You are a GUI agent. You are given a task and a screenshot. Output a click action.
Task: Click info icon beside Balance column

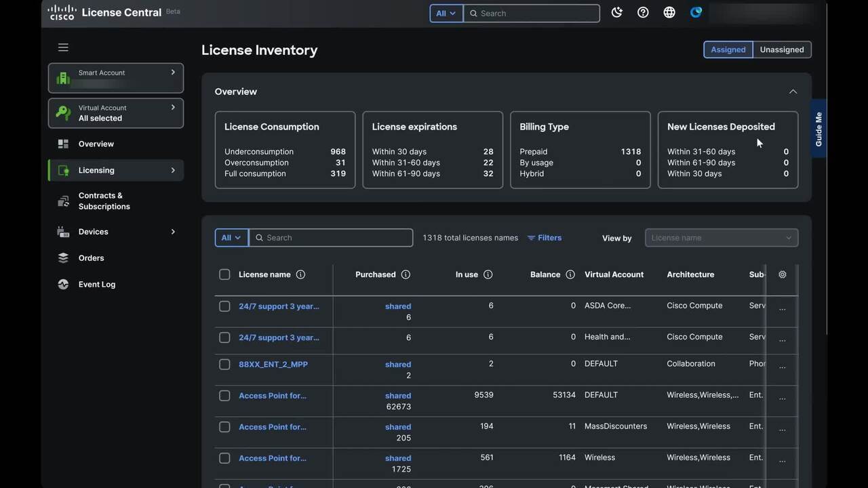(570, 274)
